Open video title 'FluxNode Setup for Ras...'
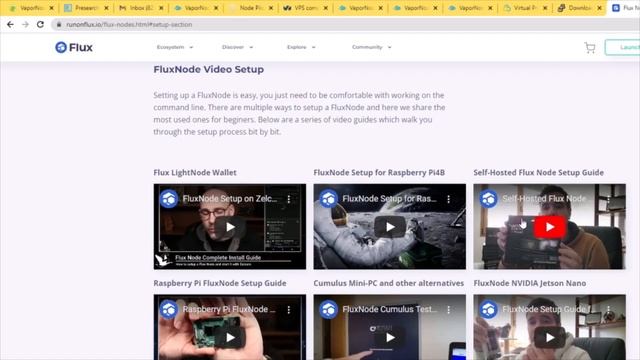 pyautogui.click(x=389, y=199)
